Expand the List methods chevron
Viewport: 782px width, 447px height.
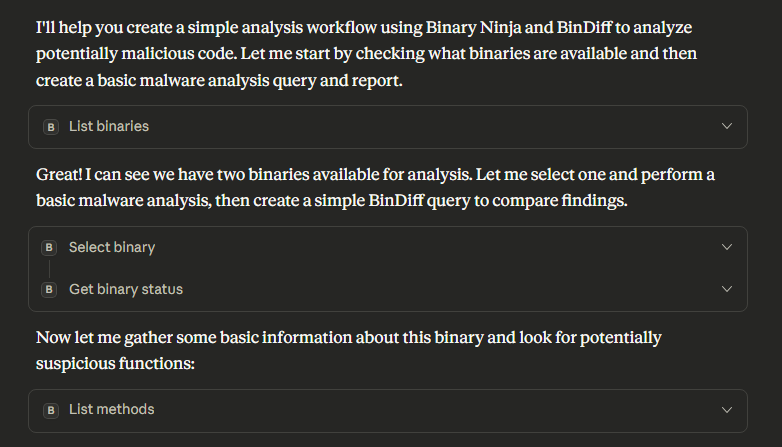tap(727, 410)
